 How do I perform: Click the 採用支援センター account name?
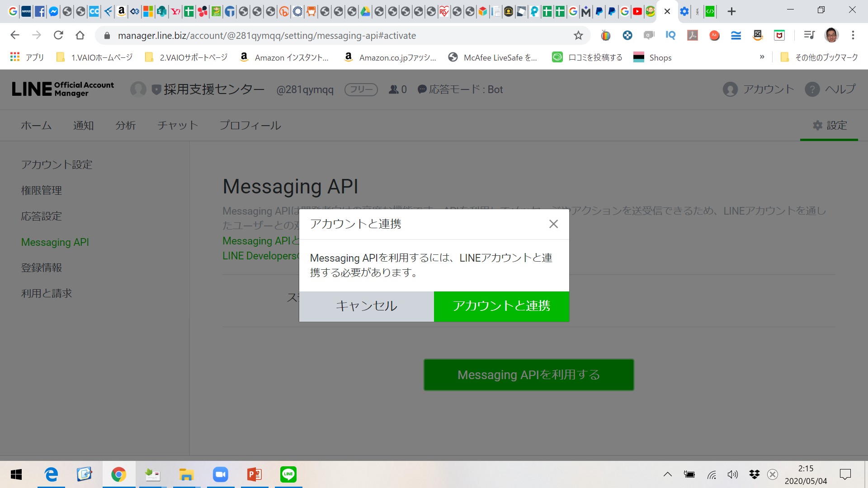point(214,89)
